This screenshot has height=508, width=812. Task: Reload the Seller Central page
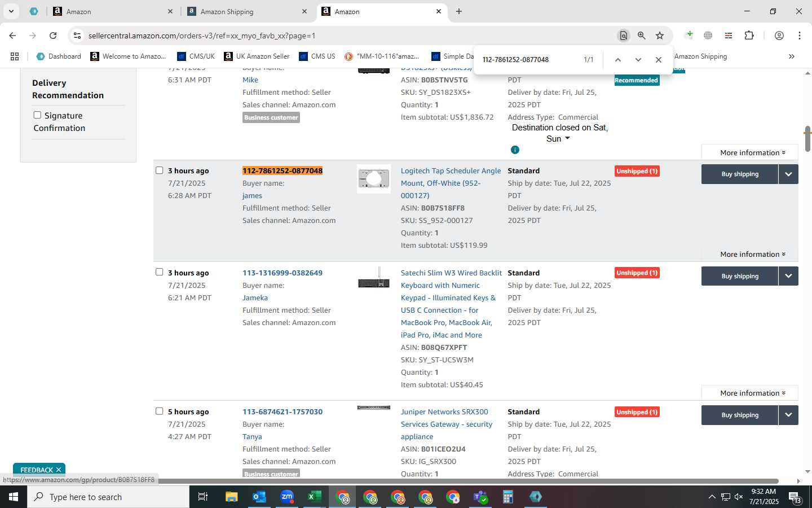(53, 36)
